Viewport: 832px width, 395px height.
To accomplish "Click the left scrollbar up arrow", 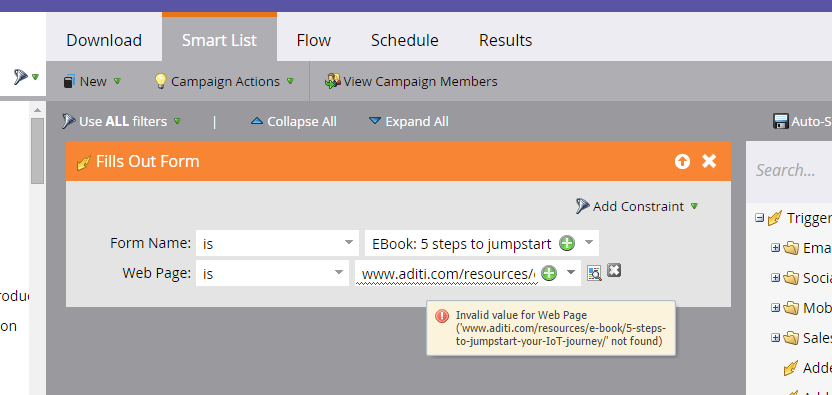I will (x=37, y=110).
